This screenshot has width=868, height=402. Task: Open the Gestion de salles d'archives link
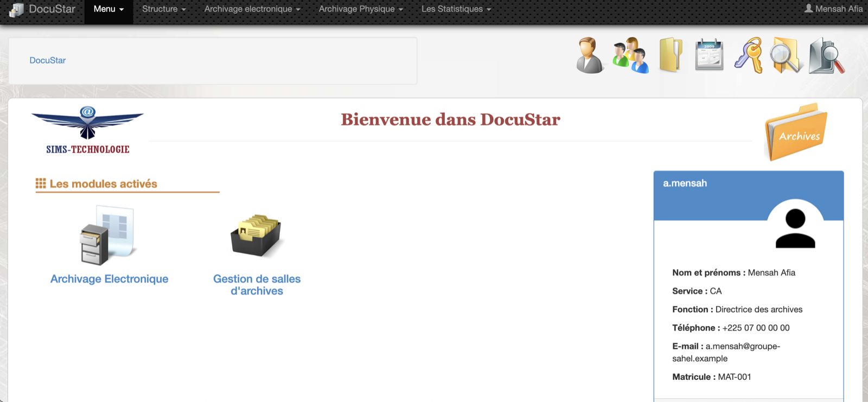pos(257,285)
